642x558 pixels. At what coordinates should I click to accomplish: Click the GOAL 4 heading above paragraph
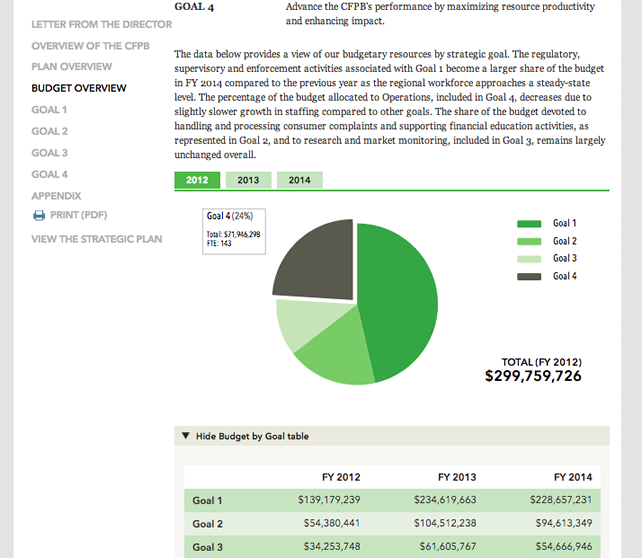[194, 7]
